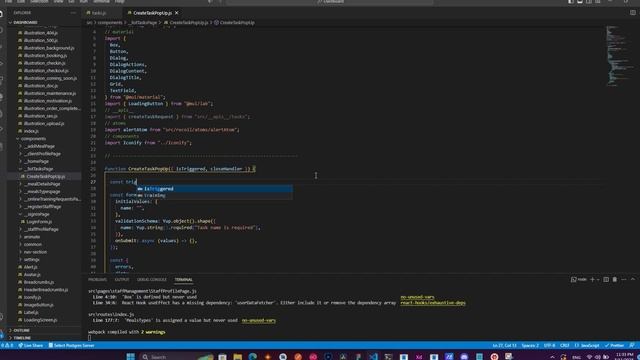
Task: Open Alert.js in the file tree
Action: pyautogui.click(x=31, y=267)
